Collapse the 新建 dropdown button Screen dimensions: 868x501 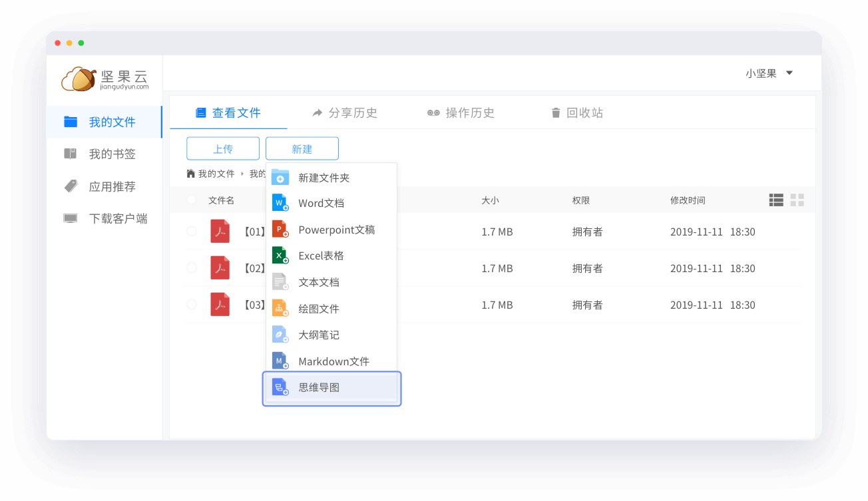click(302, 149)
